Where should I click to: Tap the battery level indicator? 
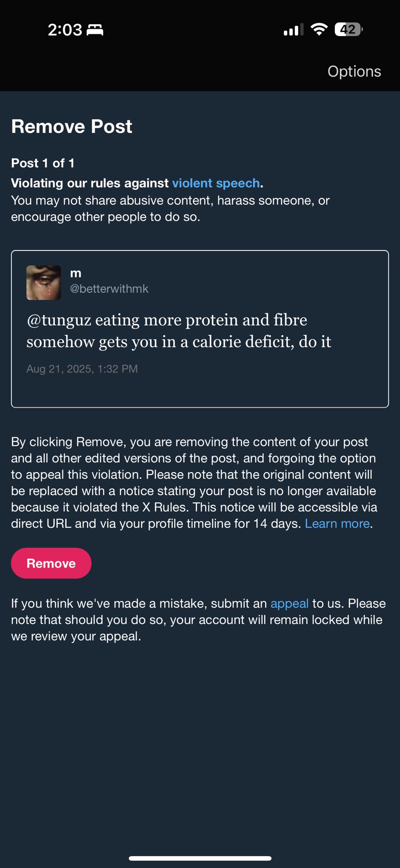point(348,29)
